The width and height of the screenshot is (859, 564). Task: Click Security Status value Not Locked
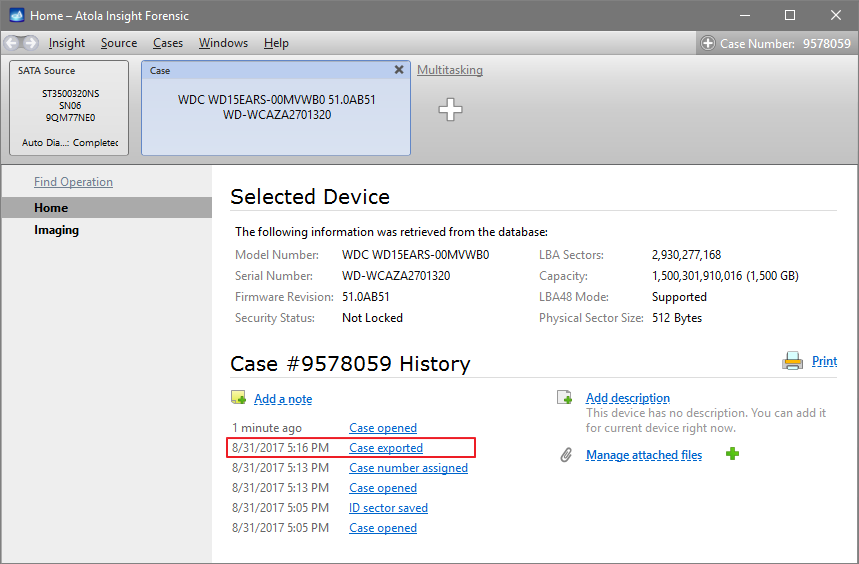point(372,318)
